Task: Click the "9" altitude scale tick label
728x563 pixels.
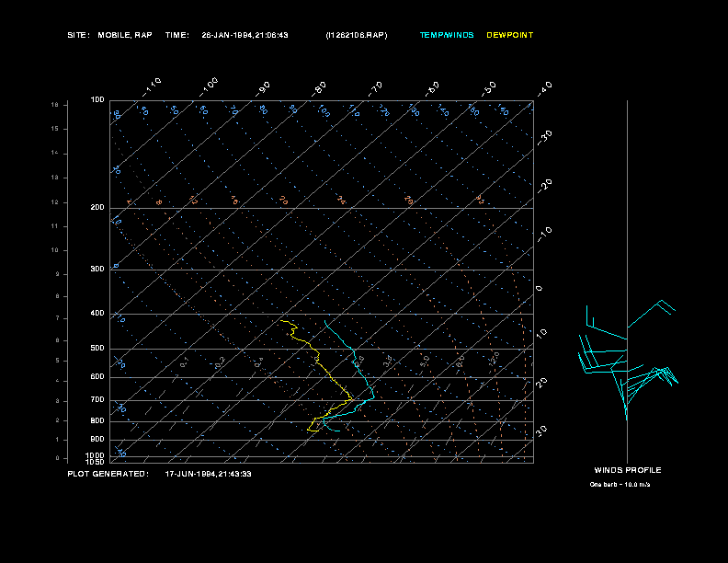Action: click(x=58, y=274)
